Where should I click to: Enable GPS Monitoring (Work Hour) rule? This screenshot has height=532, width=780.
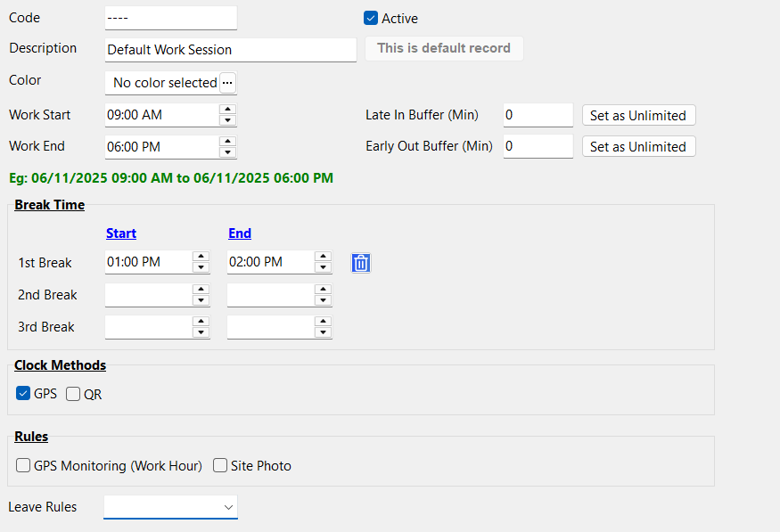click(x=23, y=465)
